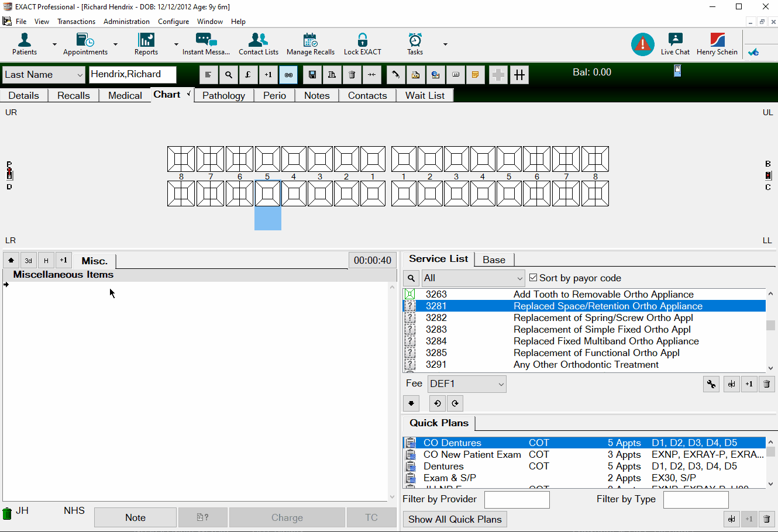Screen dimensions: 778x532
Task: Open Manage Recalls
Action: (311, 44)
